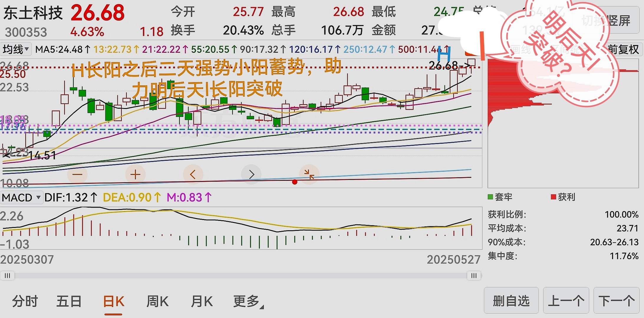Click 90%成本 value 20.63-26.13
This screenshot has width=644, height=318.
point(614,242)
